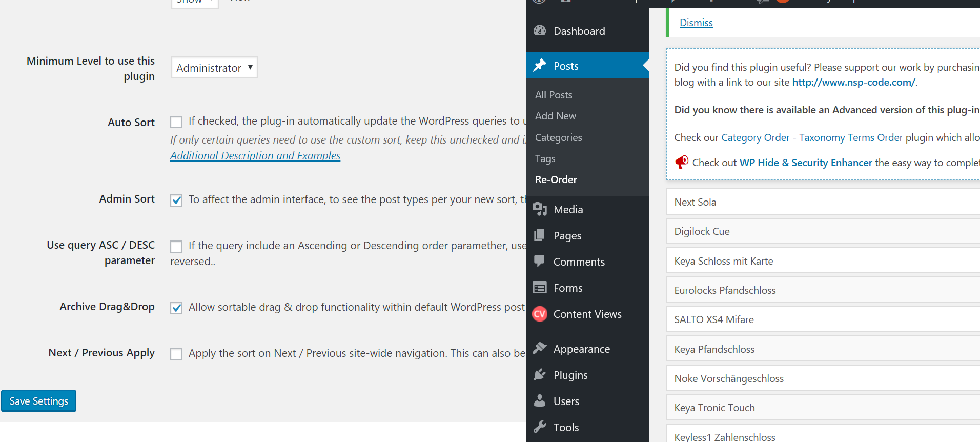Open the Posts menu

click(x=587, y=66)
